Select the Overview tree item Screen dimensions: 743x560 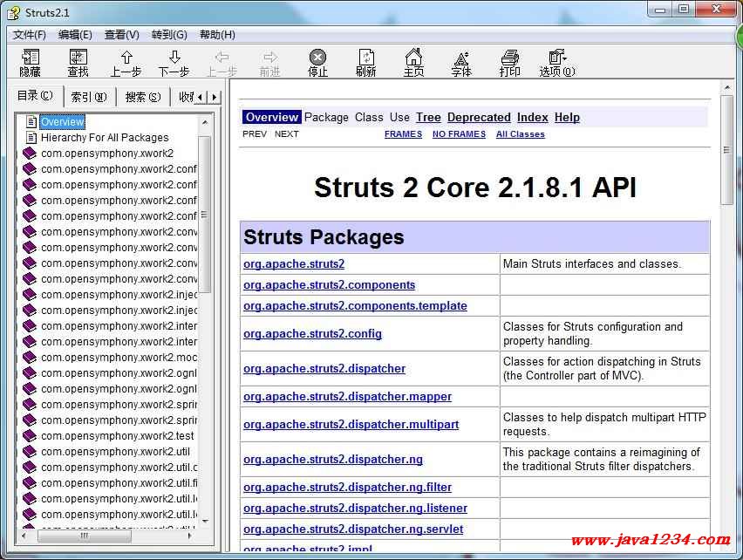click(x=62, y=122)
